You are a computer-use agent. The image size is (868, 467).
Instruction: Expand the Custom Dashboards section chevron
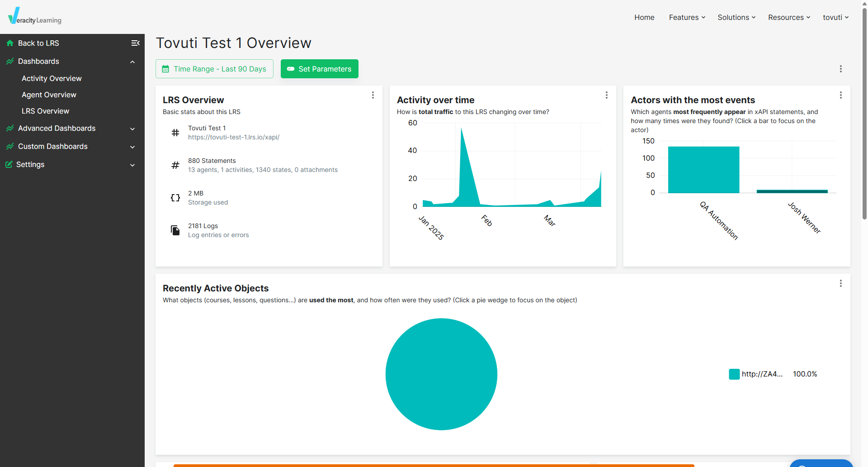pos(132,147)
